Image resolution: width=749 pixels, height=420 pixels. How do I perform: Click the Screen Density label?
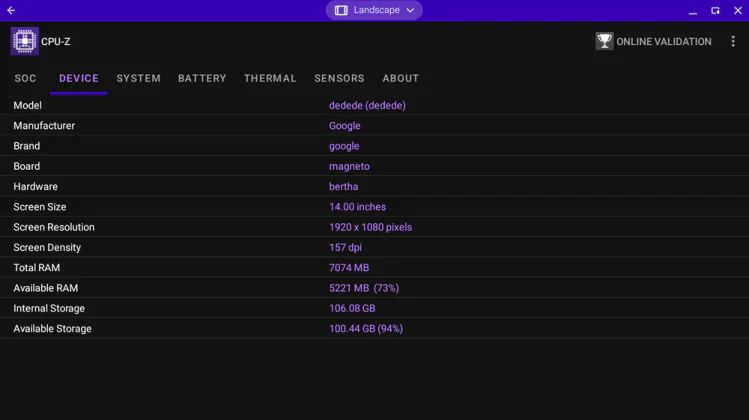(47, 248)
